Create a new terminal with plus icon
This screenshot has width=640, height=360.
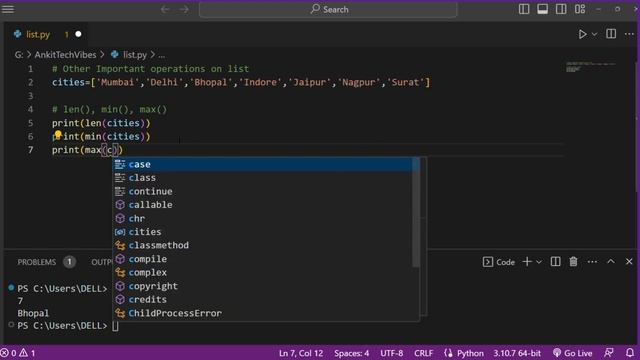[527, 262]
